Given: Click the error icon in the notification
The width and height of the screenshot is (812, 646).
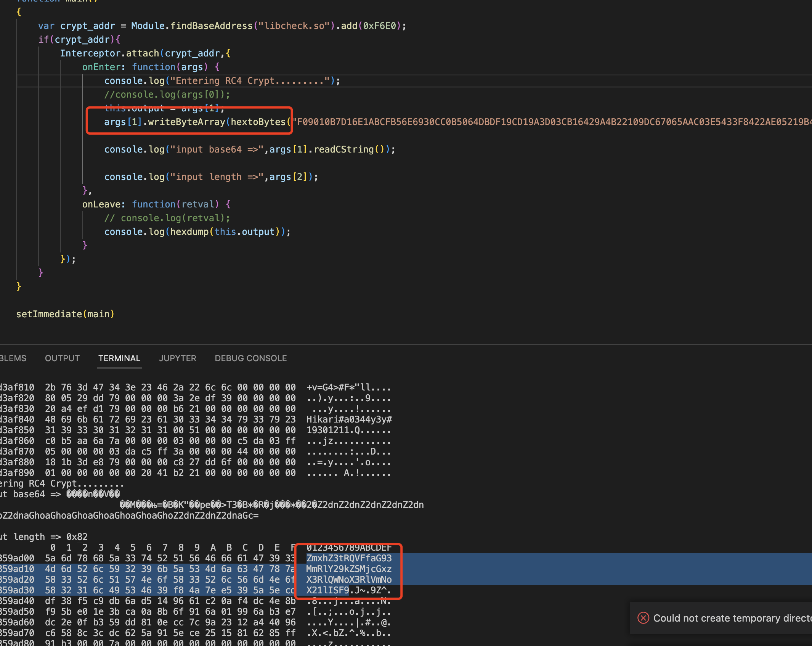Looking at the screenshot, I should click(643, 618).
